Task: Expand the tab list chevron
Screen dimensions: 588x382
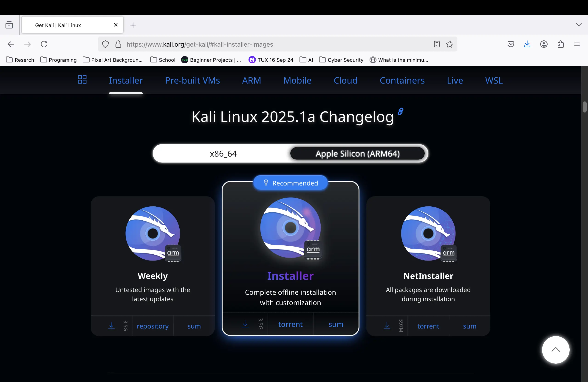Action: (578, 25)
